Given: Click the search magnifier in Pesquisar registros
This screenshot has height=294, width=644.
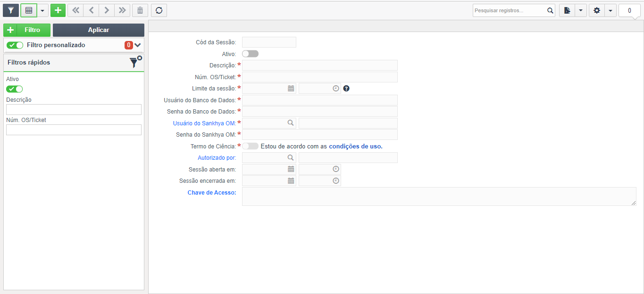Looking at the screenshot, I should (550, 10).
